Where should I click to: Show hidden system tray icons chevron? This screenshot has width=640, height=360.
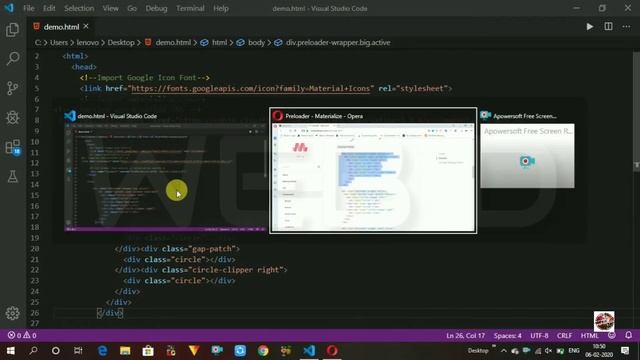[x=504, y=351]
